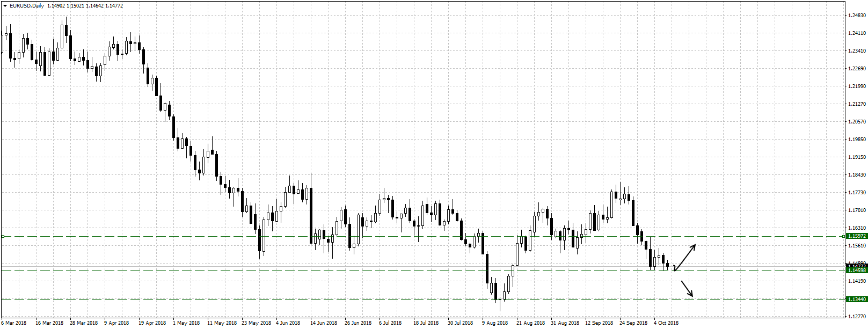Click the small square handle left of 1.15972 label
This screenshot has height=329, width=868.
point(843,236)
